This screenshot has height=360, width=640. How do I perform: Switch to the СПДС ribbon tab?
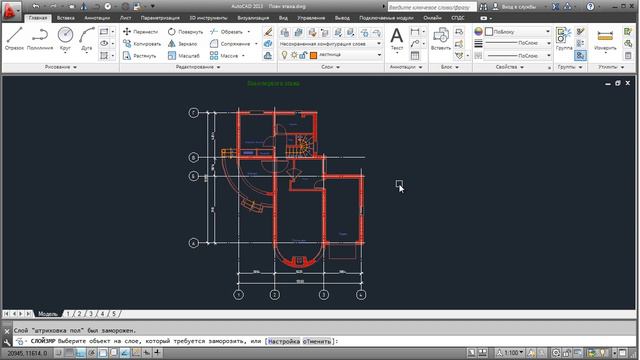coord(457,18)
